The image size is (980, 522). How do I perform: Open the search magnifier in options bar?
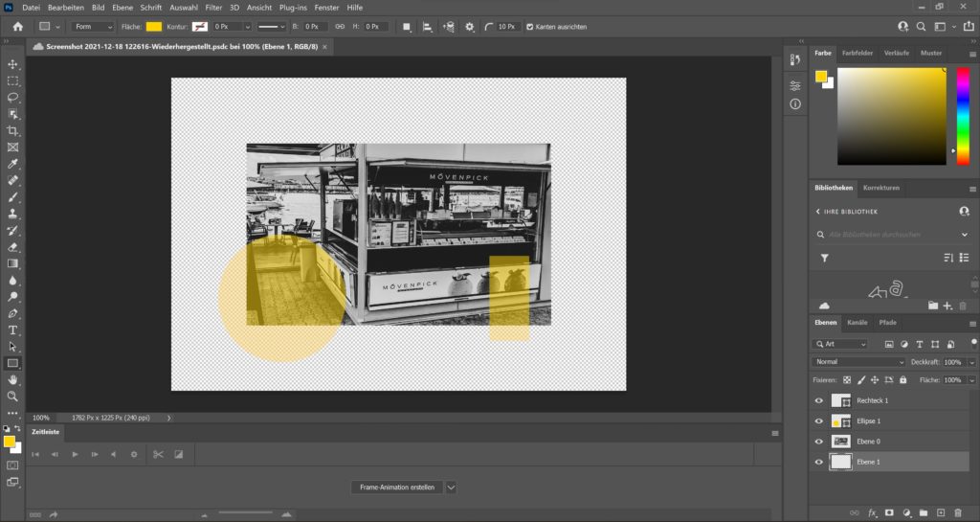tap(922, 27)
